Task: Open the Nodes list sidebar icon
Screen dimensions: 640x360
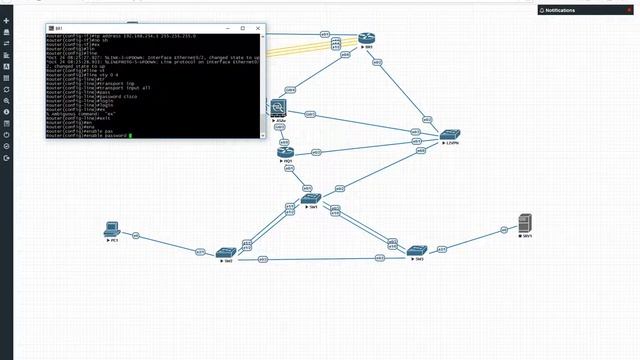Action: click(x=6, y=32)
